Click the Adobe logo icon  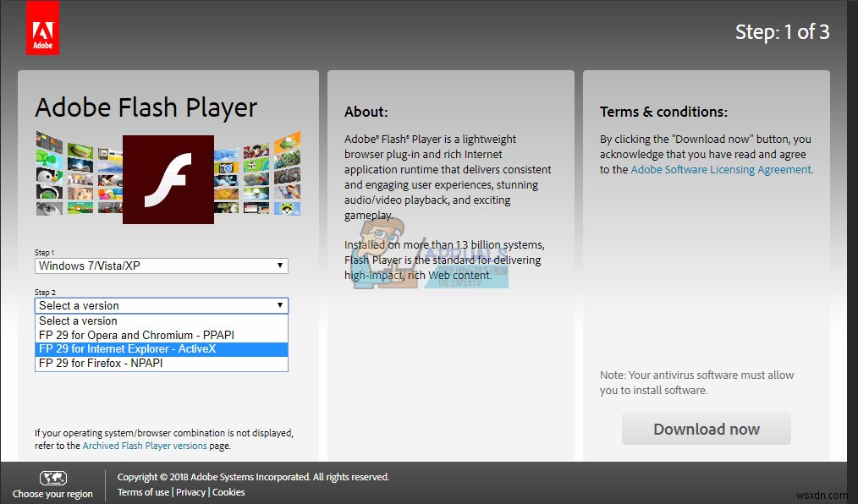(x=42, y=27)
